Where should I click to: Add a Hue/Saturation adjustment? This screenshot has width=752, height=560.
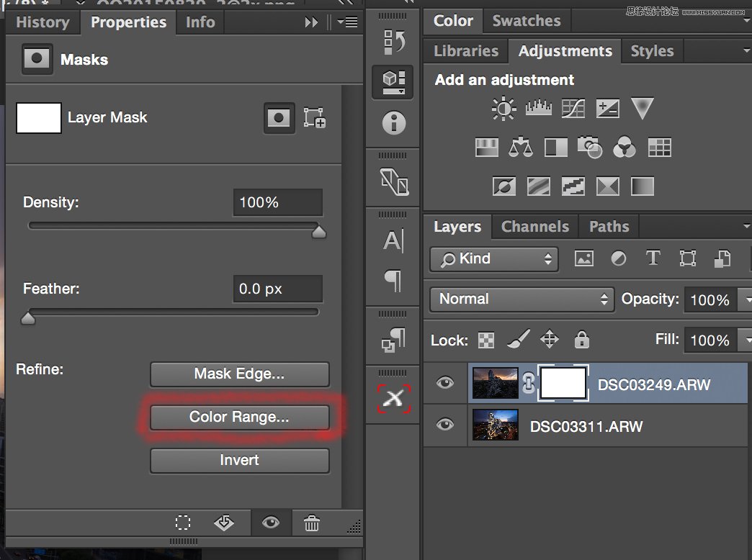pyautogui.click(x=487, y=147)
